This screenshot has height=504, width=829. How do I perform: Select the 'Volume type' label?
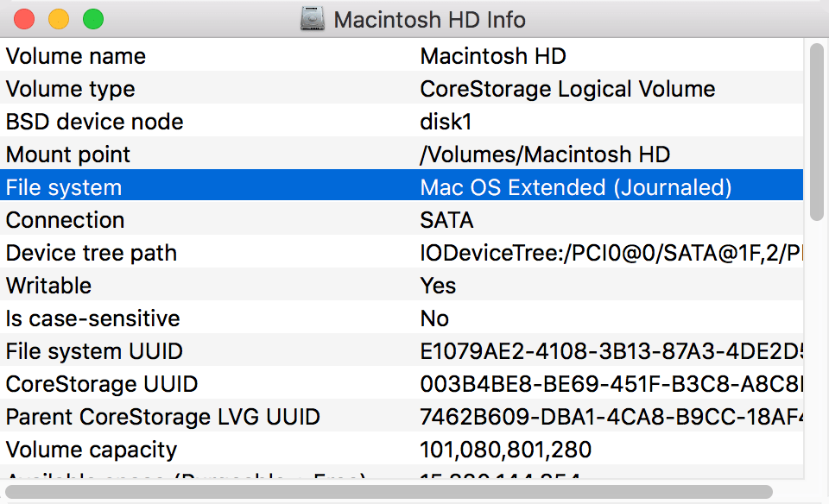[x=70, y=89]
